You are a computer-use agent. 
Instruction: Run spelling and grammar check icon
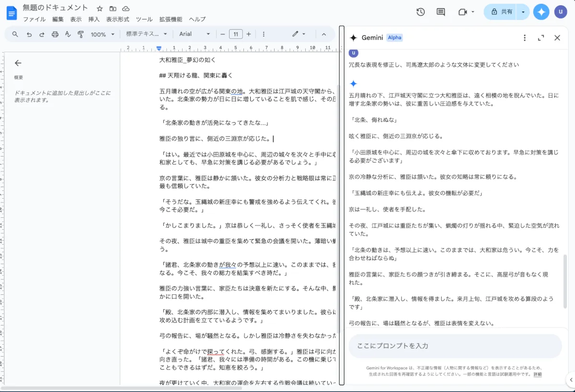[x=68, y=34]
